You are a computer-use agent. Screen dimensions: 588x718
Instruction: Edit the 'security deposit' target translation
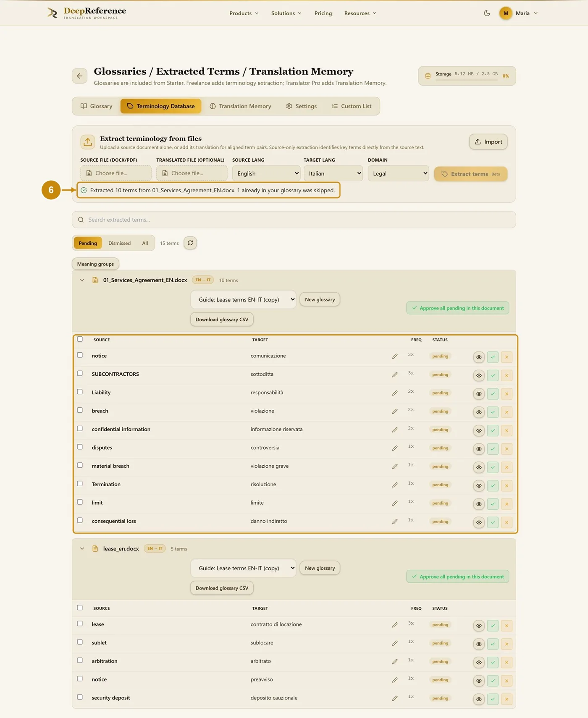tap(395, 699)
